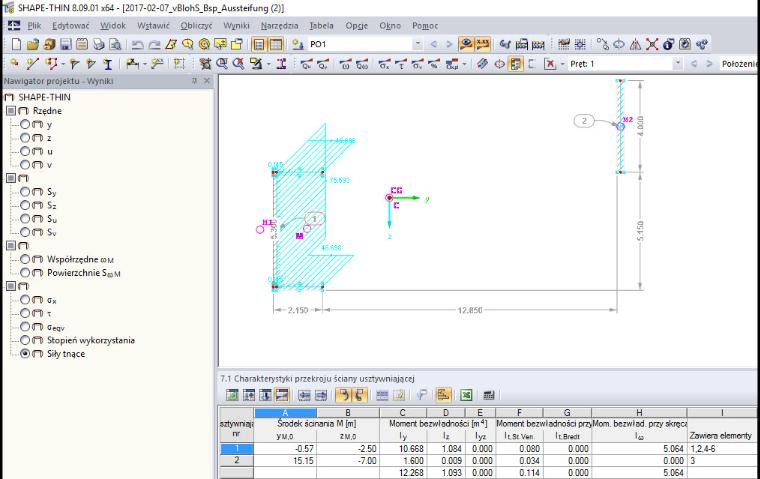Select Współrzędne ωM radio button
This screenshot has height=479, width=760.
(x=25, y=259)
